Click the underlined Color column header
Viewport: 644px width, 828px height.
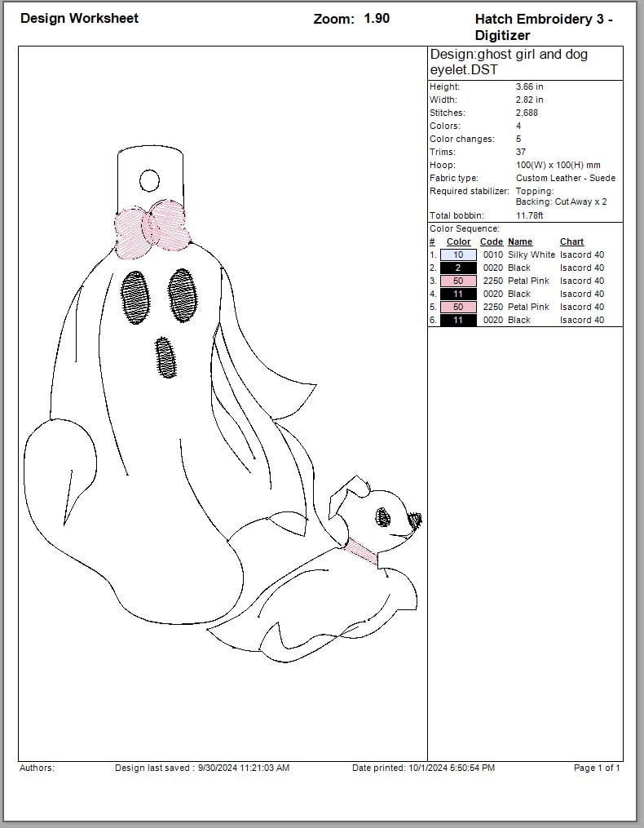tap(458, 241)
